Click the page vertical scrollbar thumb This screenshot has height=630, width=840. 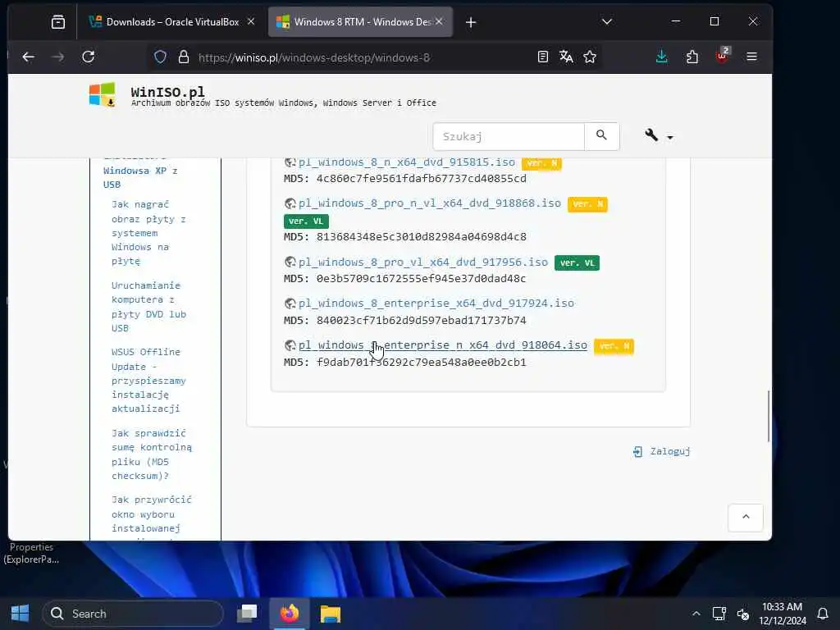pos(769,416)
